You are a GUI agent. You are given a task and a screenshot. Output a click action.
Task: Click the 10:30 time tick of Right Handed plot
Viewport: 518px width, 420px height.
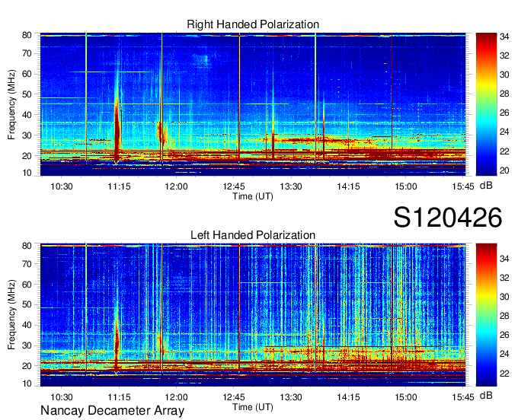point(62,186)
